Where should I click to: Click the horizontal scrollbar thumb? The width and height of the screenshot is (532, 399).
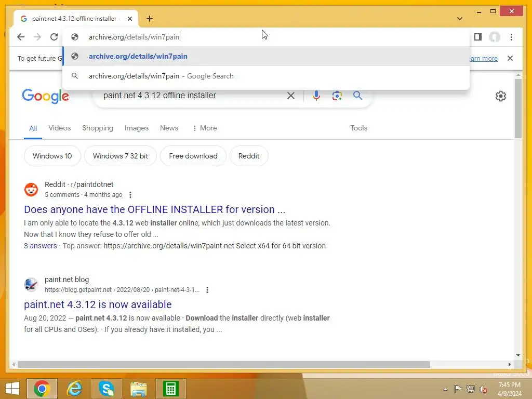coord(224,364)
